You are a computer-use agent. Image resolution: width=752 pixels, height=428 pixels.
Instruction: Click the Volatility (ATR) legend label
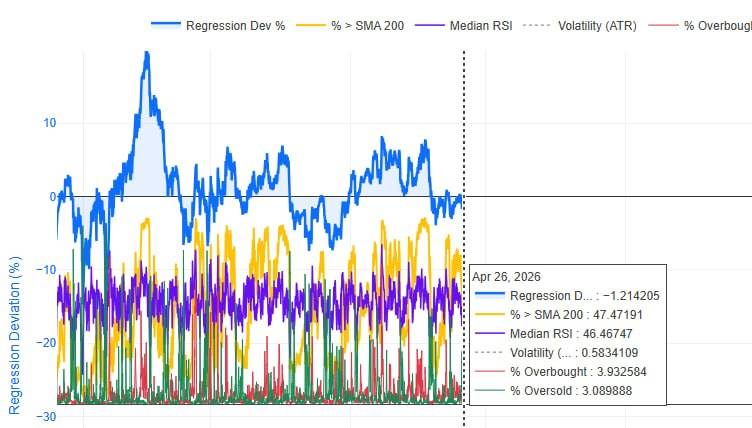(x=597, y=26)
